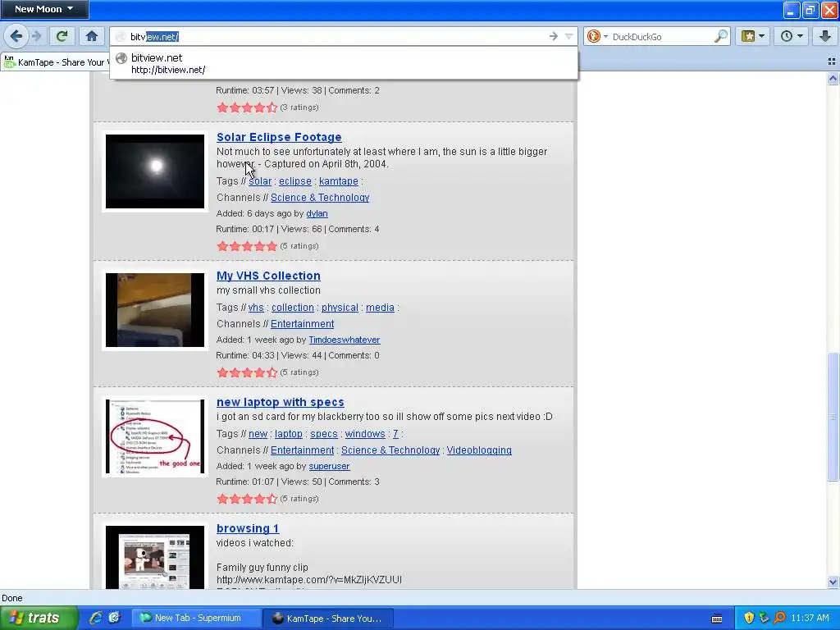The image size is (840, 630).
Task: Open the security shield tray icon
Action: click(x=749, y=618)
